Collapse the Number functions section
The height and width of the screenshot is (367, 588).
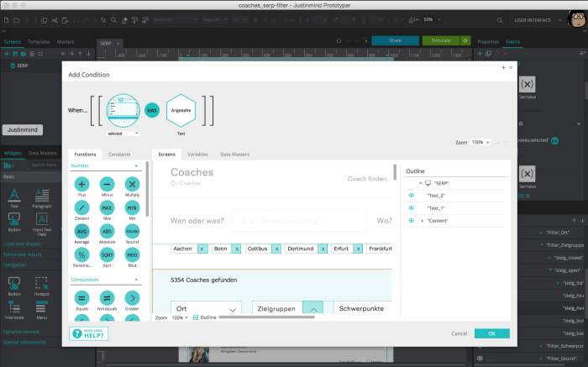tap(136, 166)
